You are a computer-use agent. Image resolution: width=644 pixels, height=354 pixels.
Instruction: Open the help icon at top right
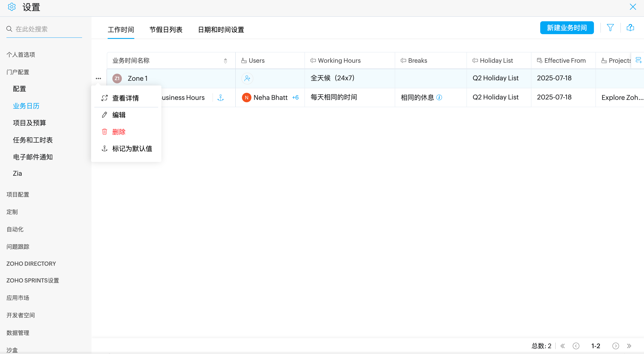pos(630,27)
